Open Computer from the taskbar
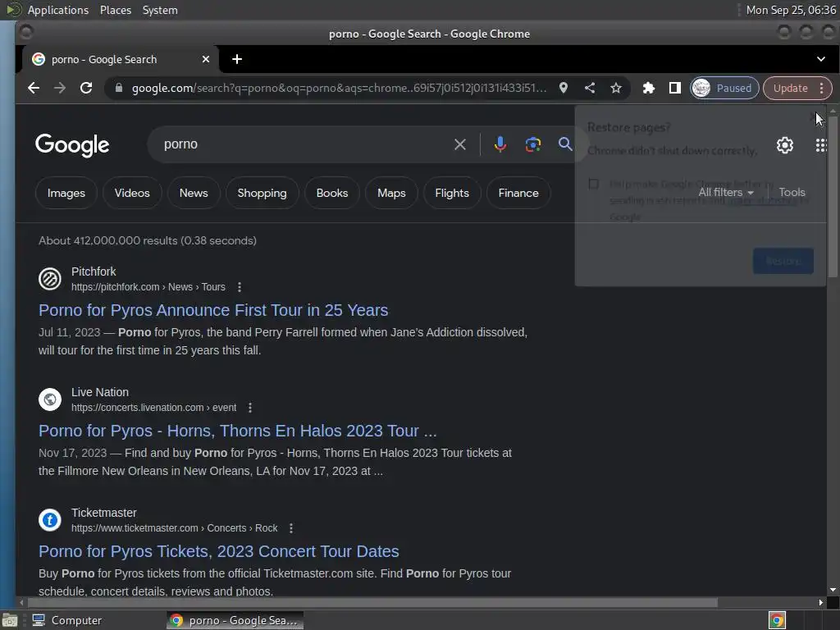The width and height of the screenshot is (840, 630). 67,620
